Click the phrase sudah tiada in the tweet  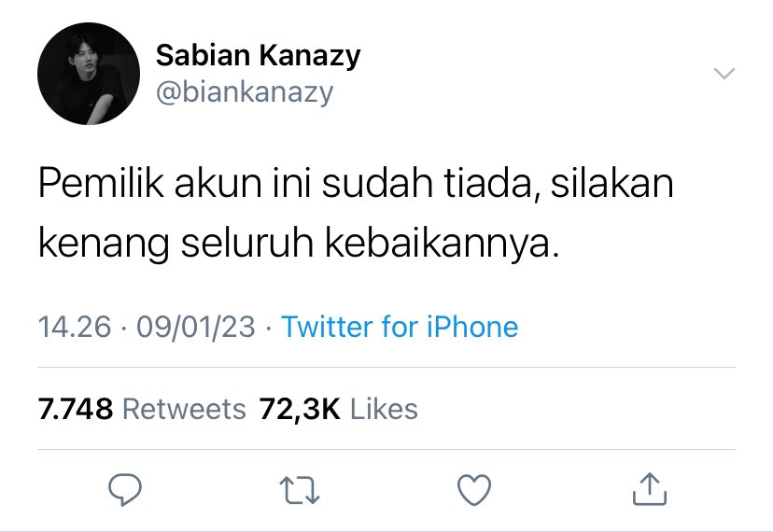(x=427, y=183)
